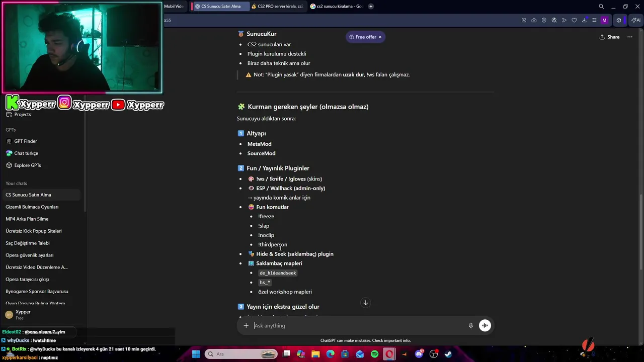Open File Explorer from the taskbar
The height and width of the screenshot is (362, 644).
point(315,354)
